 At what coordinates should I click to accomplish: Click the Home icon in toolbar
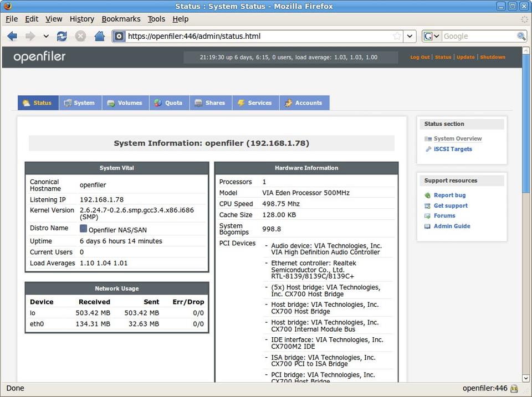[x=99, y=36]
